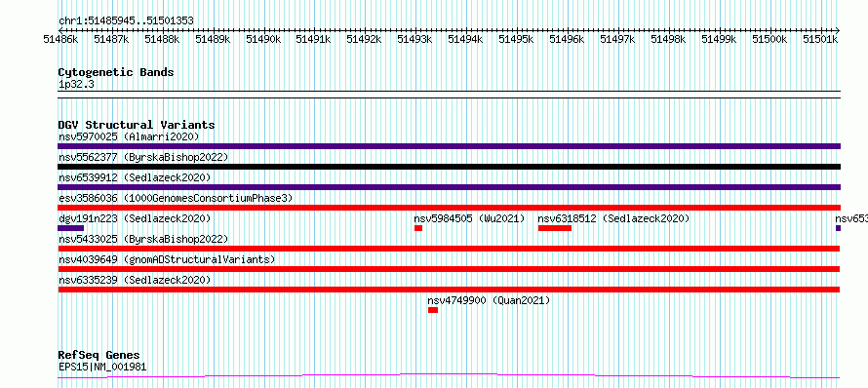Click the 51488k ruler tick label

[162, 39]
